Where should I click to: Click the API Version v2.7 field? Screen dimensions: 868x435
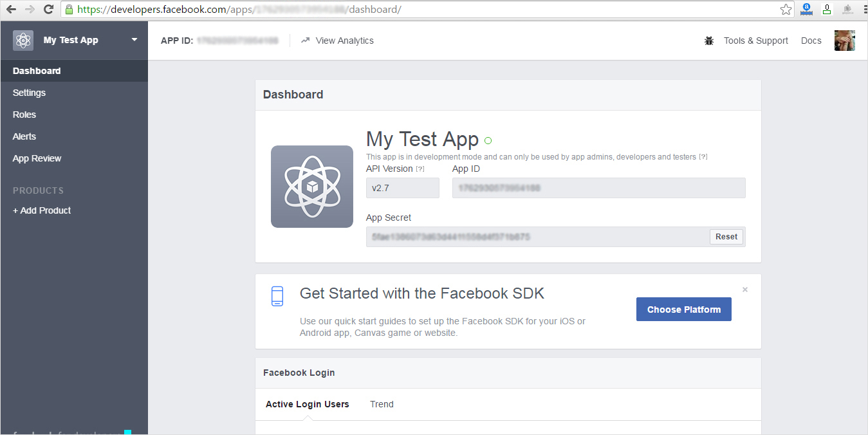click(x=403, y=188)
